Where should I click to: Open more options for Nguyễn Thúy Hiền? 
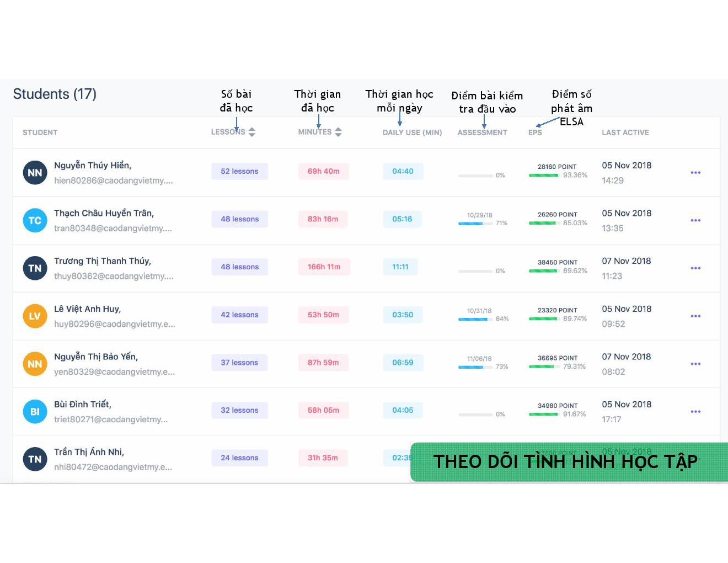pos(695,173)
